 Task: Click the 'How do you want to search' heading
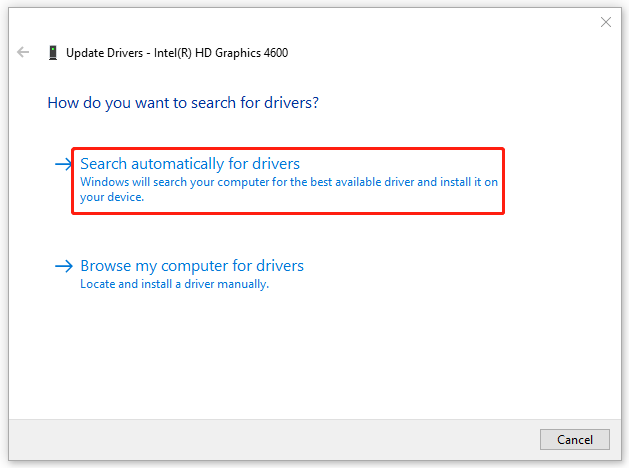(183, 103)
